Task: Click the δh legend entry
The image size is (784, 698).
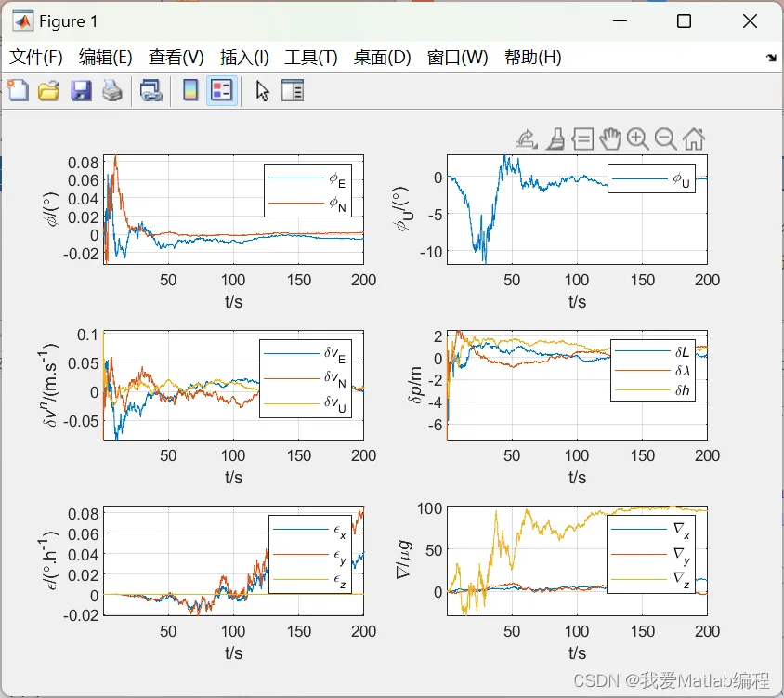Action: tap(652, 389)
